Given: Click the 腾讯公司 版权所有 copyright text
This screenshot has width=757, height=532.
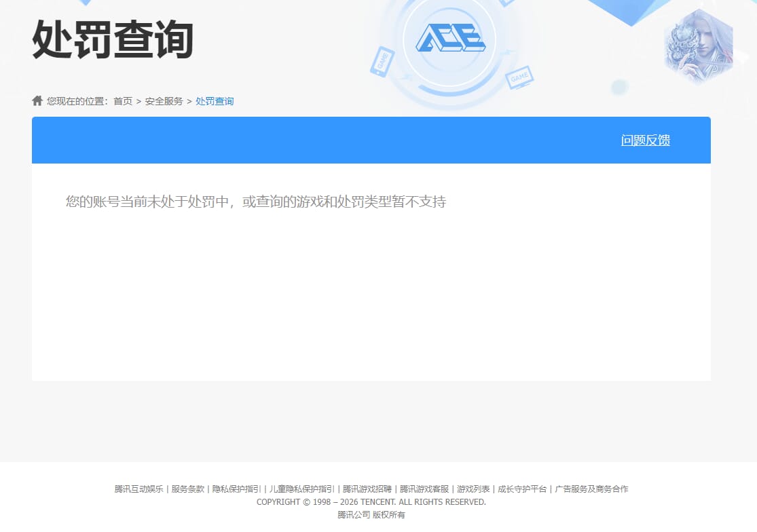Looking at the screenshot, I should (x=371, y=514).
